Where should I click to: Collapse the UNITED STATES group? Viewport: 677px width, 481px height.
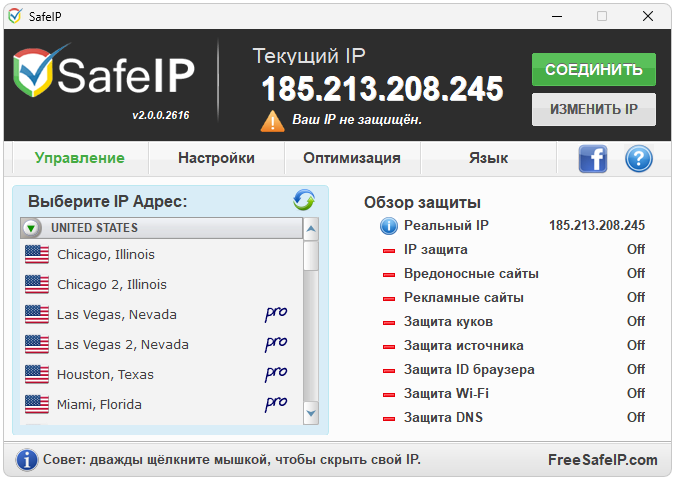pos(31,228)
